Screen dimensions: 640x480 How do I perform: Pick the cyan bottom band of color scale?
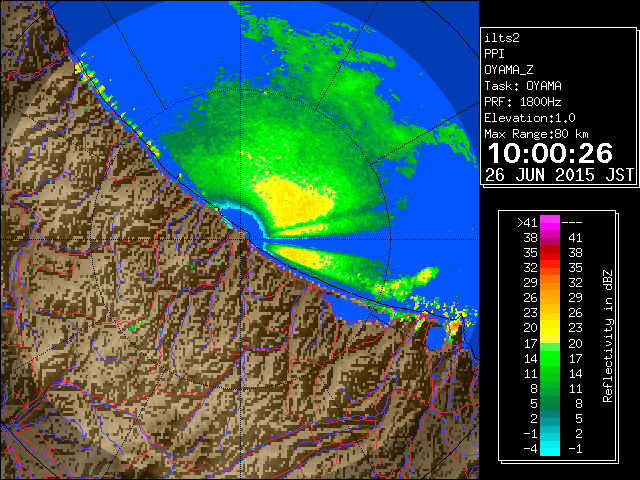(x=550, y=449)
